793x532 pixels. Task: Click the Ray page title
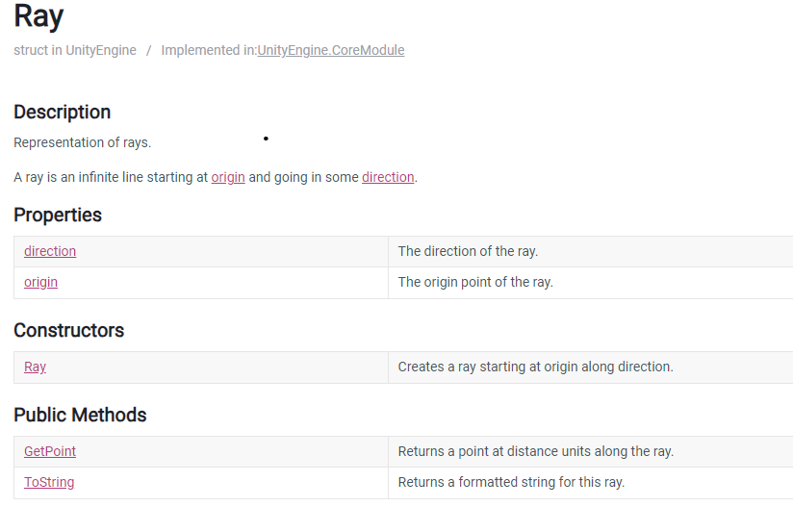pos(38,16)
